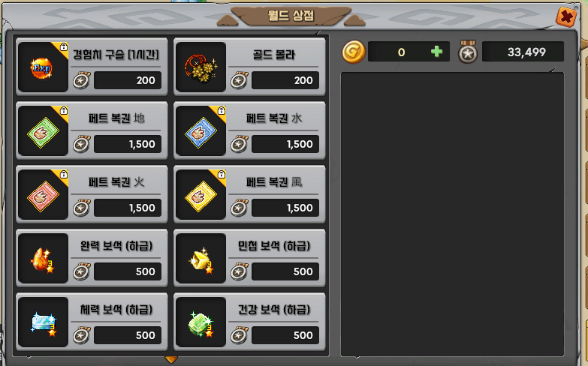The height and width of the screenshot is (366, 588).
Task: Pick the green pet lottery ticket 地 icon
Action: (x=43, y=130)
